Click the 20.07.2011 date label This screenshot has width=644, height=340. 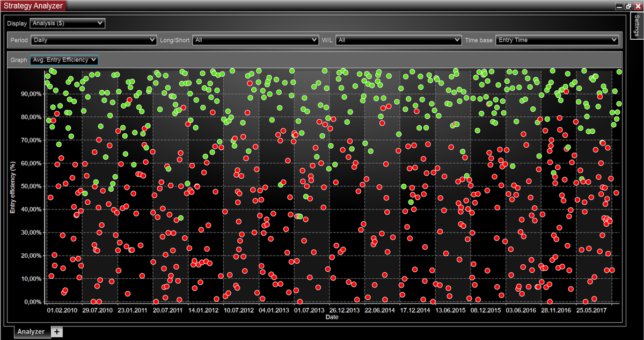168,310
